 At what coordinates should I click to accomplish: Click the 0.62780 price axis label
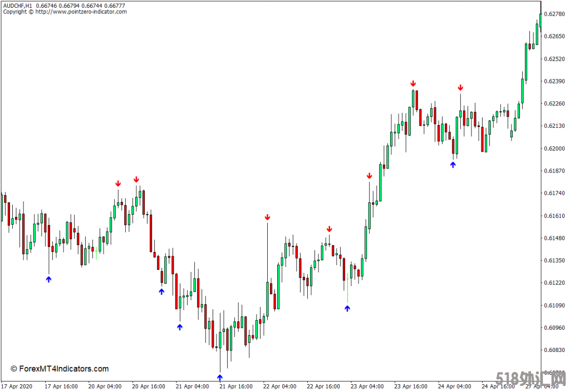pos(556,14)
